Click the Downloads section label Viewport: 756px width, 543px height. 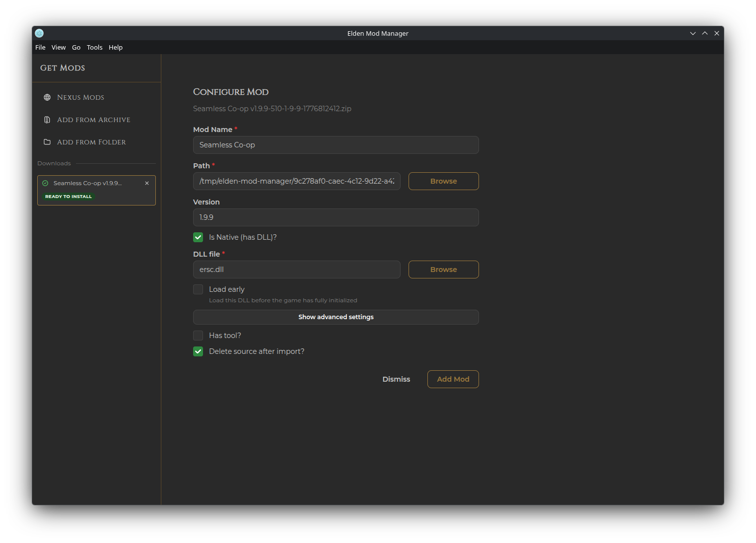click(54, 163)
